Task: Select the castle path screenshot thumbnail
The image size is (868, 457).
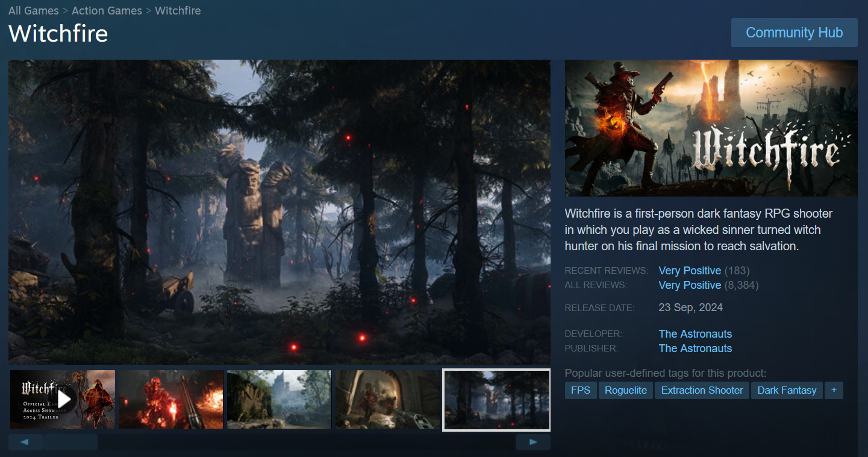Action: [279, 399]
